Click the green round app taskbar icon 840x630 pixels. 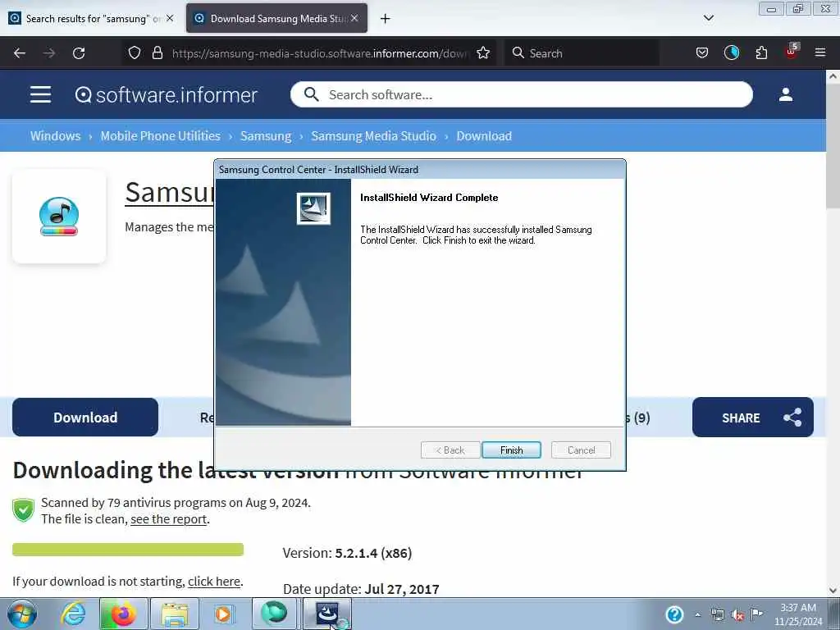pos(274,613)
